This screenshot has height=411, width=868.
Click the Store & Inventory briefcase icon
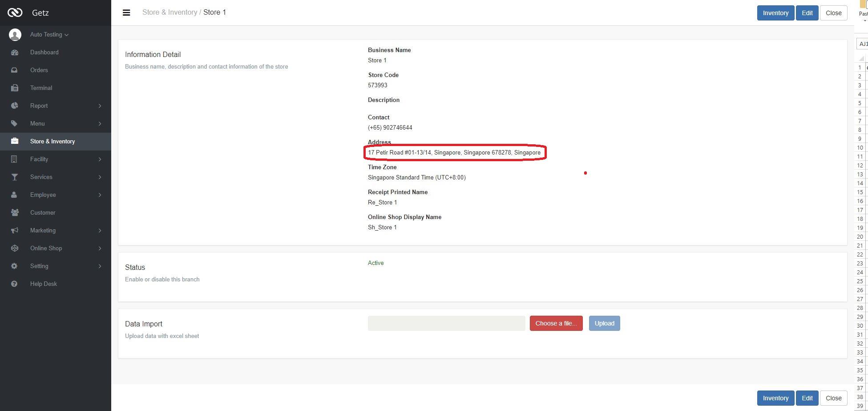pos(15,141)
